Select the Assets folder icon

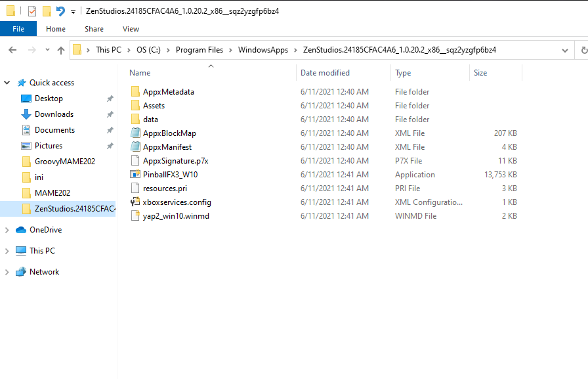[x=135, y=106]
